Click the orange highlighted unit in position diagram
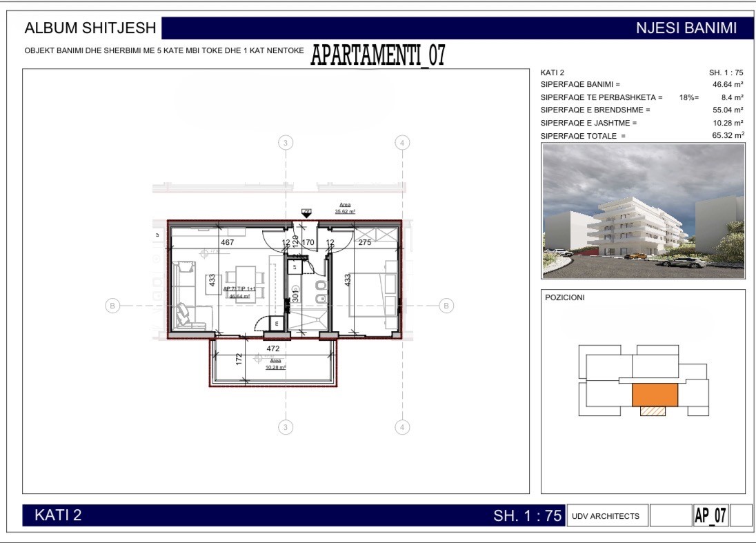Screen dimensions: 756x543 (x=655, y=394)
